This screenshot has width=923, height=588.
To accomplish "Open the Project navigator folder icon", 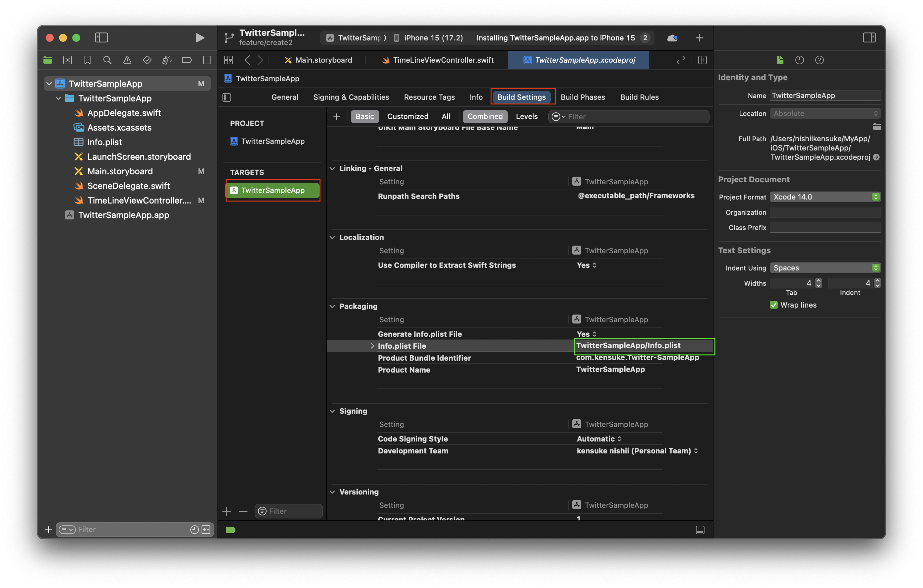I will tap(48, 60).
